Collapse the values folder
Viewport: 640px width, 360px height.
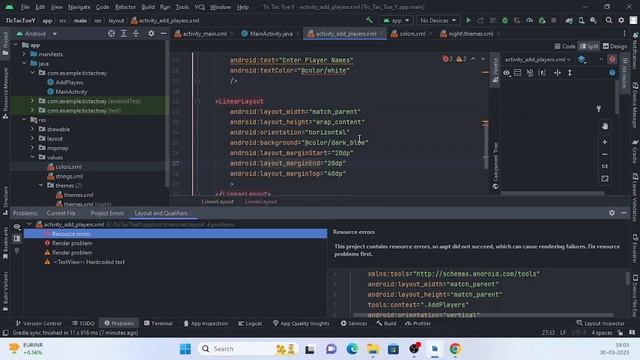point(32,157)
